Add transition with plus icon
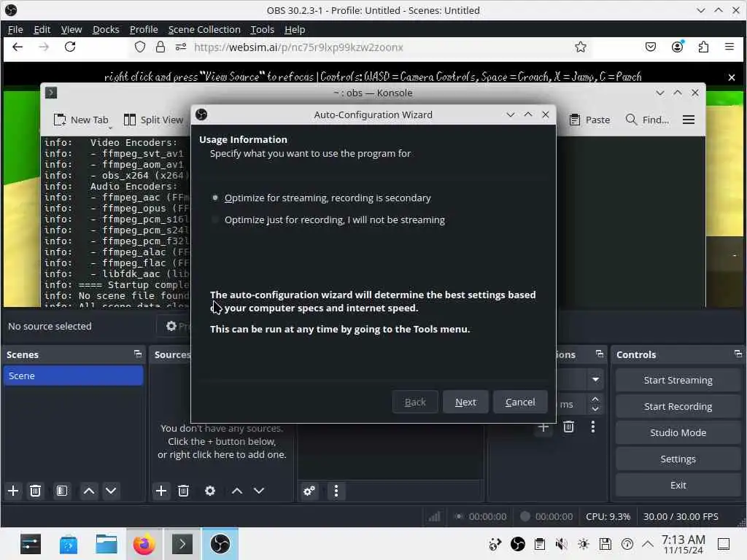747x560 pixels. (543, 427)
